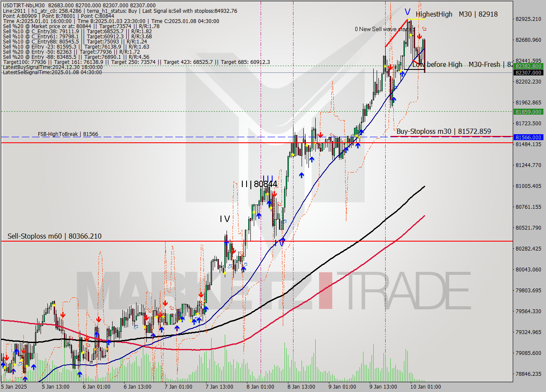Click the 'Sell %10 @ Entry -23: 81595.3' line
This screenshot has width=546, height=392.
tap(76, 47)
